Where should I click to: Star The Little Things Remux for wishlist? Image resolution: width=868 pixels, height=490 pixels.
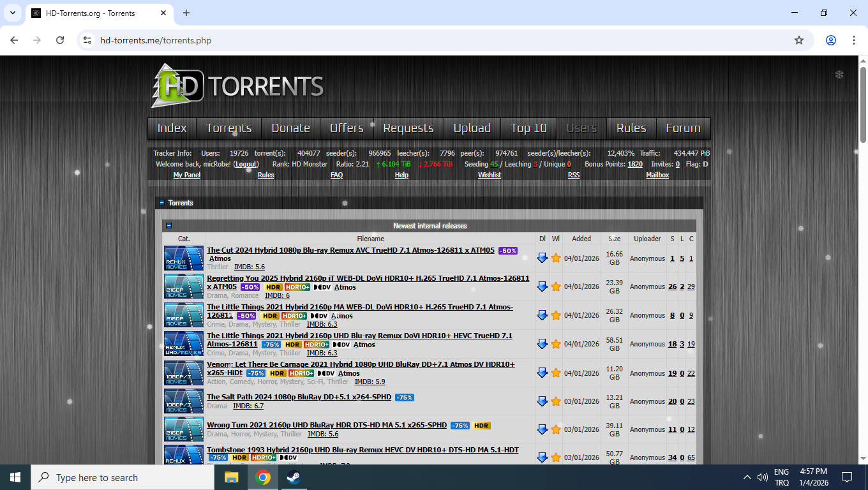coord(556,344)
